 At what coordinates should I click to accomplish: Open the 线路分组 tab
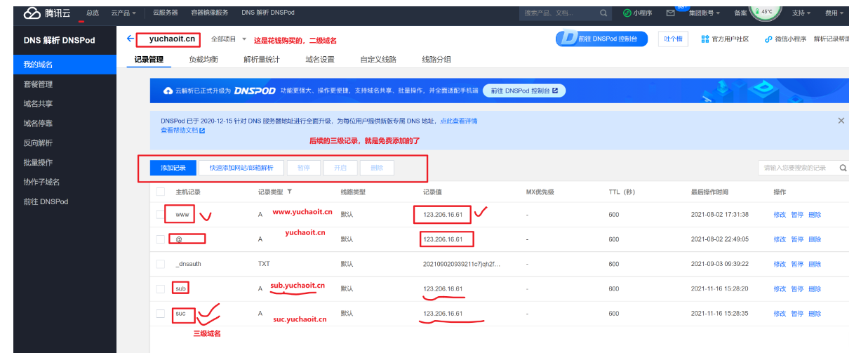(436, 60)
